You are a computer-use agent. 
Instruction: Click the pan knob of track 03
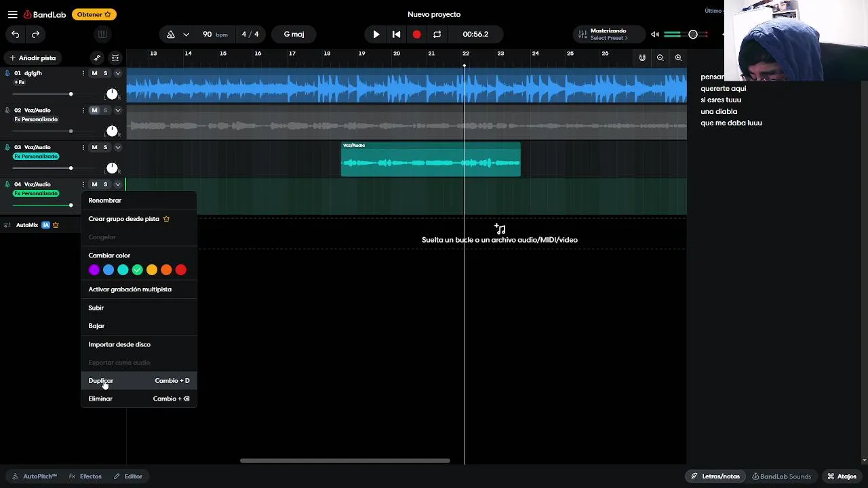click(x=112, y=167)
